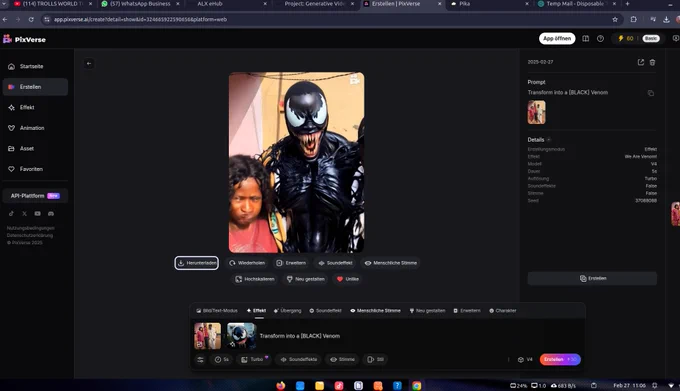The image size is (680, 391).
Task: Open the API-Plattform link
Action: pyautogui.click(x=35, y=196)
